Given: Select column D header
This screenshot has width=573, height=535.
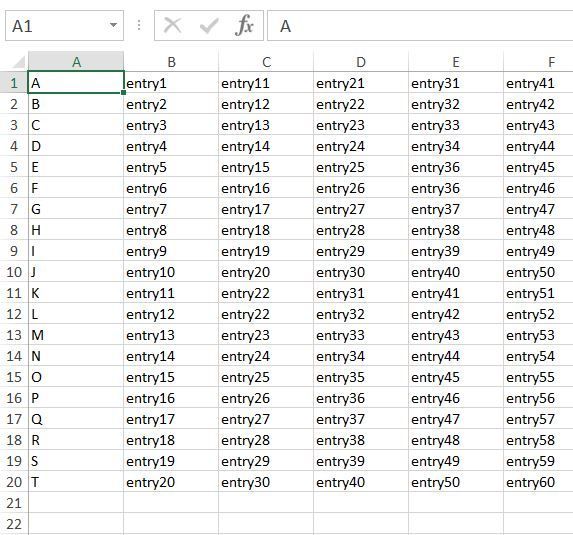Looking at the screenshot, I should (x=361, y=62).
